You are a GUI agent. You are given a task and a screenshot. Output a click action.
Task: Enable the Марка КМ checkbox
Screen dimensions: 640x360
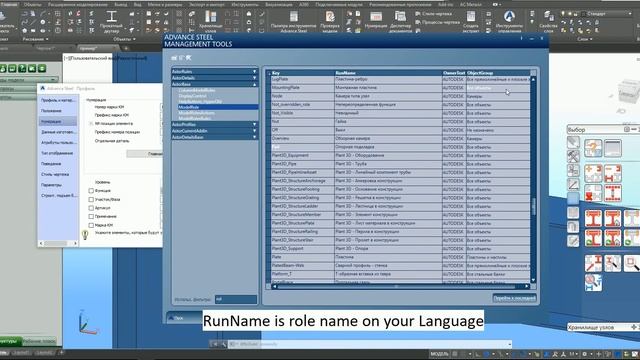[x=91, y=225]
